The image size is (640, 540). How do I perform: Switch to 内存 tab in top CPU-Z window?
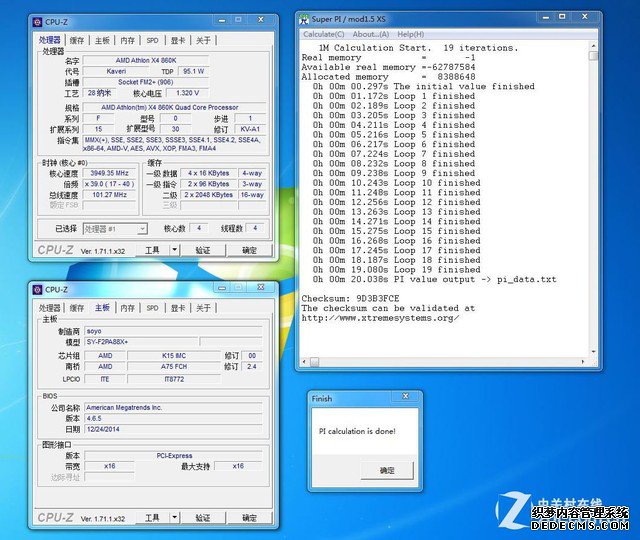tap(127, 40)
